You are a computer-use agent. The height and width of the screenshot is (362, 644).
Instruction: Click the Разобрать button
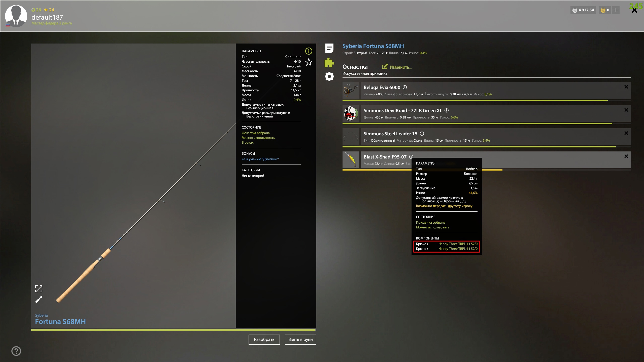click(x=264, y=339)
